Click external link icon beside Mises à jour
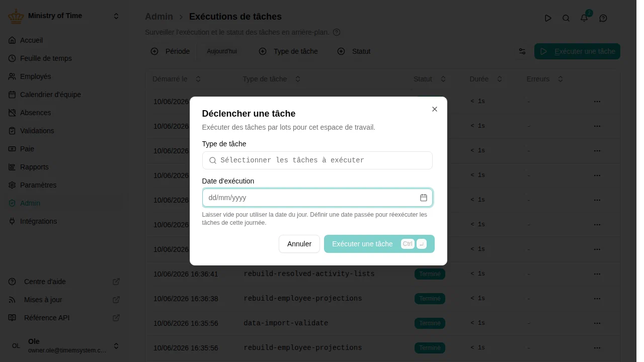 coord(116,300)
